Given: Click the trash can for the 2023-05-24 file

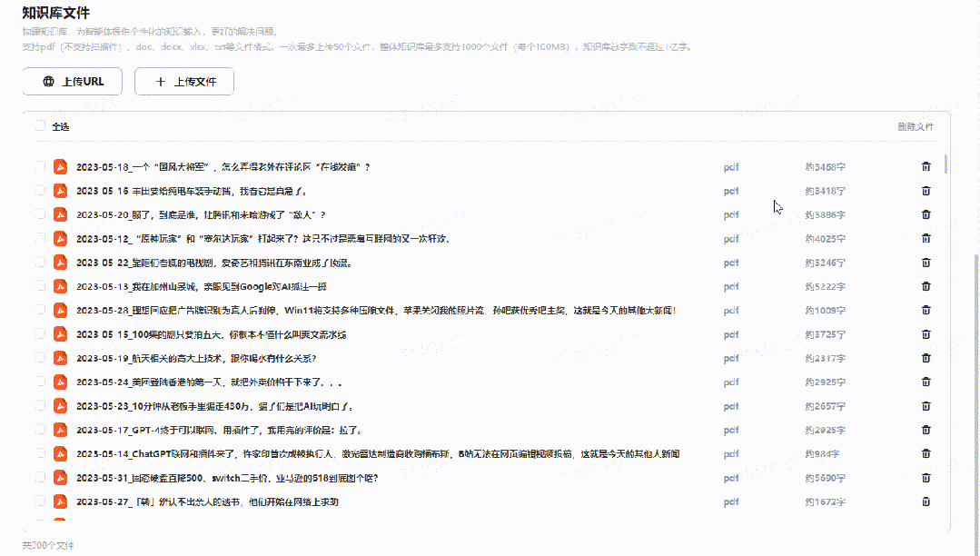Looking at the screenshot, I should pos(926,382).
